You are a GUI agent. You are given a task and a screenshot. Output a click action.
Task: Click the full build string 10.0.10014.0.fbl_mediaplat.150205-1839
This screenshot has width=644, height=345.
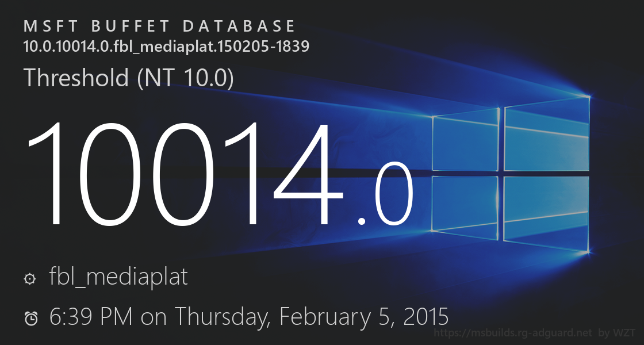(166, 46)
